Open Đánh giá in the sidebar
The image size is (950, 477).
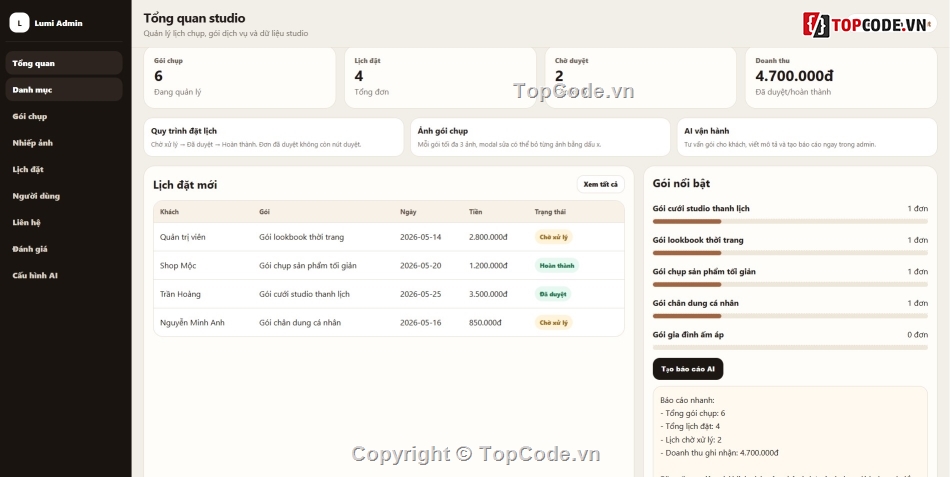[64, 249]
